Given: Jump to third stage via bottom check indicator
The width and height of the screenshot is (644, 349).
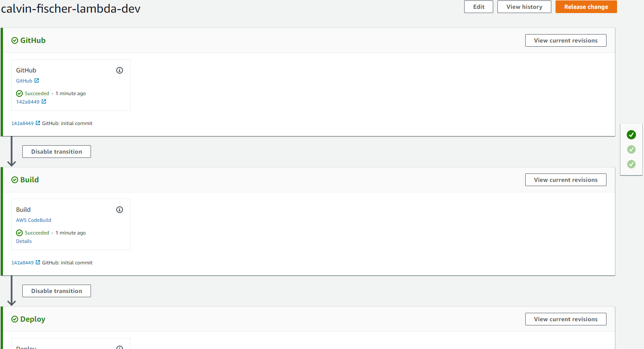Looking at the screenshot, I should (631, 164).
